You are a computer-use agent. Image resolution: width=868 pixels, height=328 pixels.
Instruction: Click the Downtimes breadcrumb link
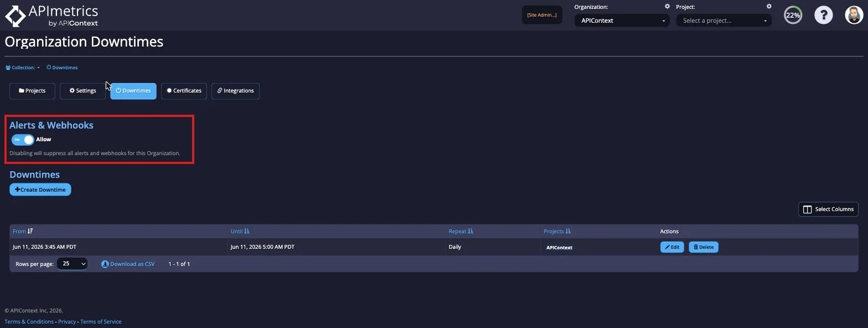coord(62,68)
